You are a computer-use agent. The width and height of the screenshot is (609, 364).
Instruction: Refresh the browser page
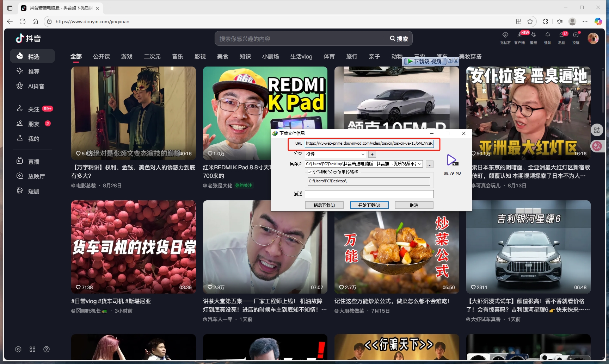pos(23,21)
